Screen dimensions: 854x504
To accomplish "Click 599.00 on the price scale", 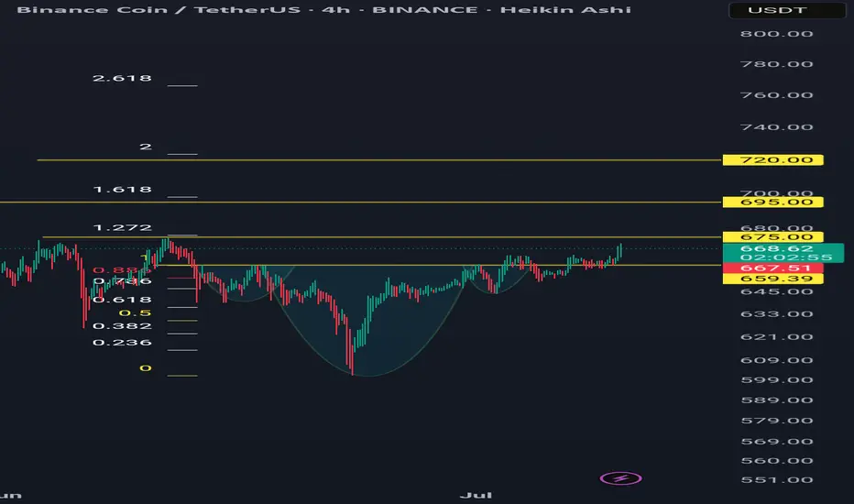I will (x=777, y=380).
